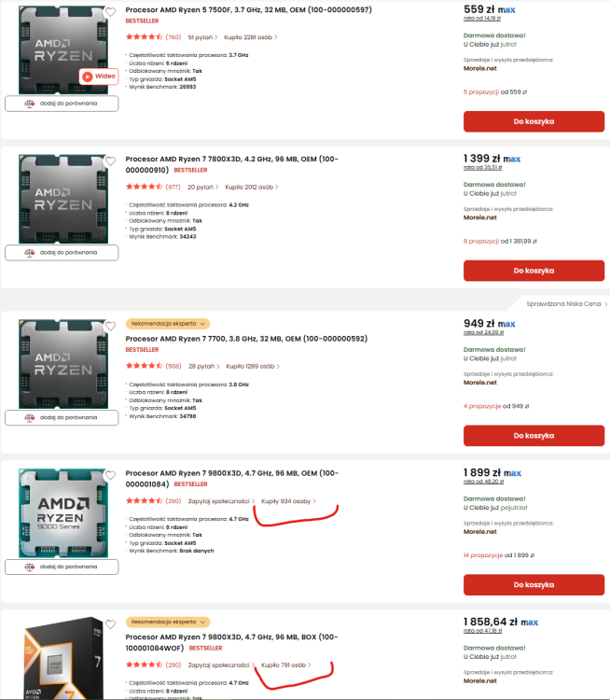This screenshot has height=700, width=610.
Task: Open Ryzen 7 9800X3D BOX product title
Action: pyautogui.click(x=231, y=642)
